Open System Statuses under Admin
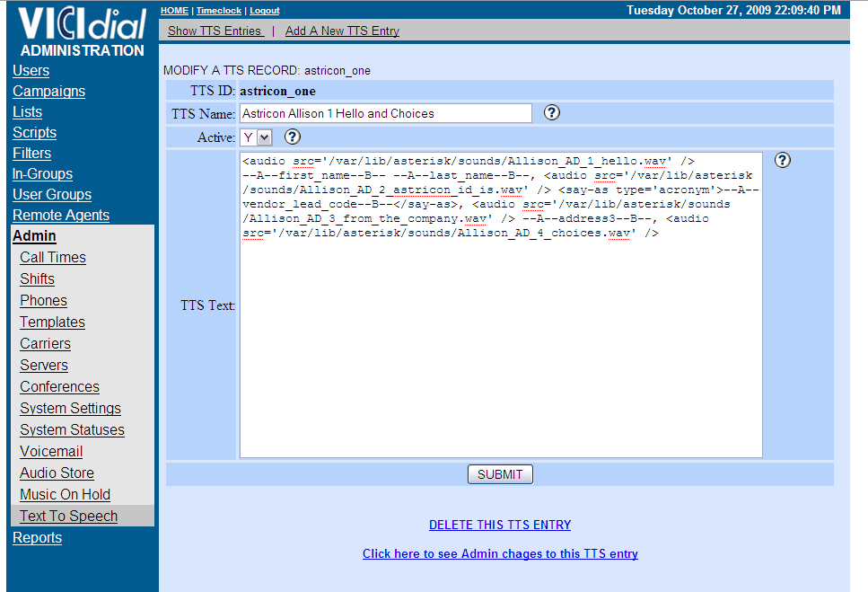The height and width of the screenshot is (592, 868). (x=72, y=429)
